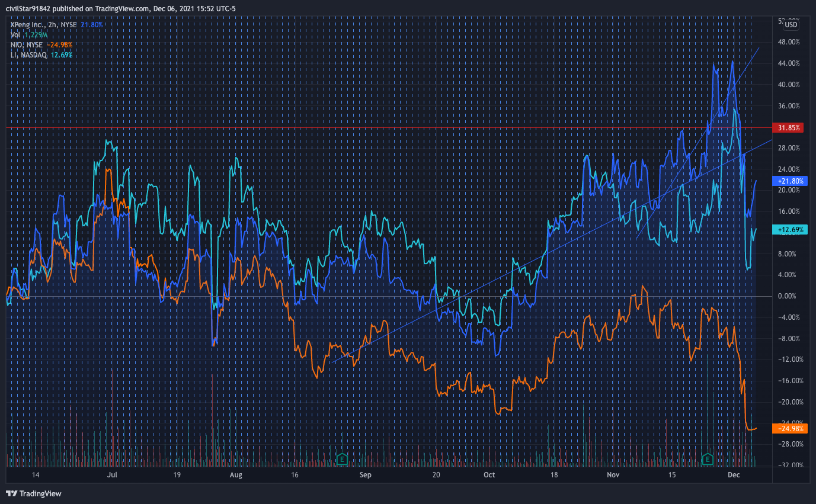Click the earnings E marker near Dec
The height and width of the screenshot is (504, 816).
707,458
